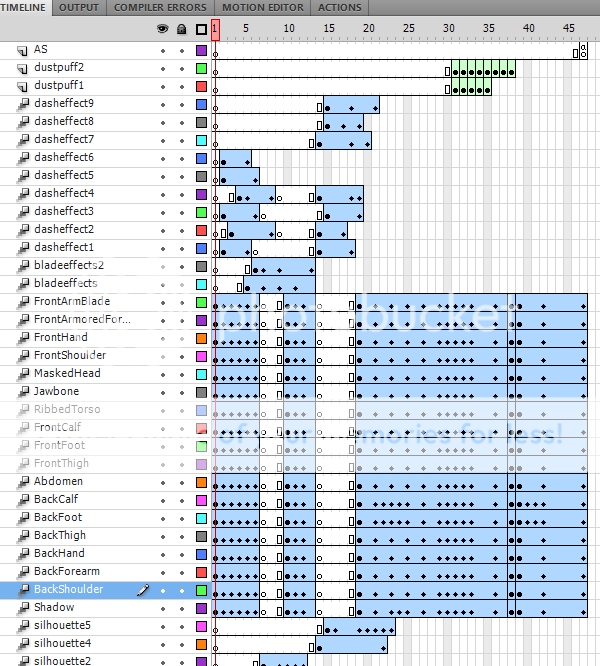Click the orange outline color swatch for Abdomen
The width and height of the screenshot is (600, 666).
click(201, 482)
